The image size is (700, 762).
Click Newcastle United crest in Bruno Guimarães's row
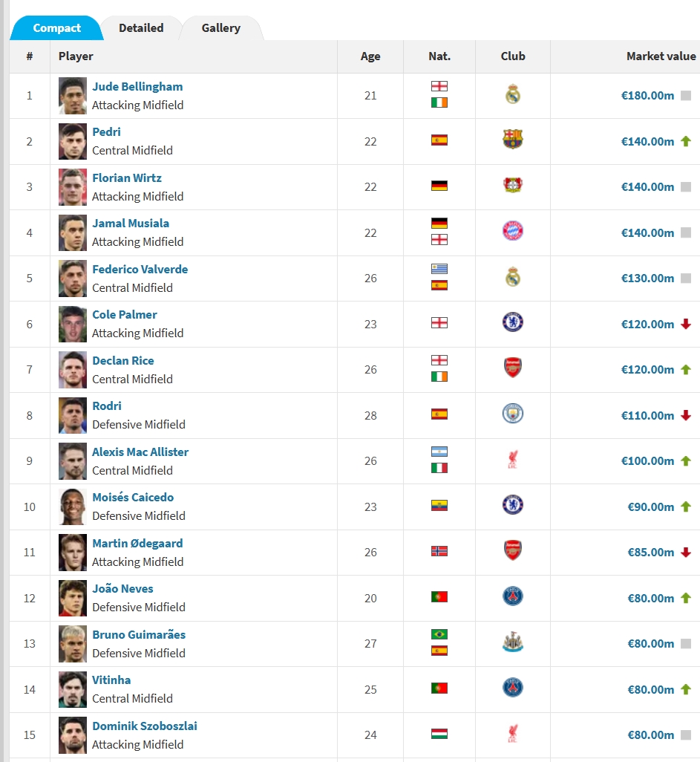[x=512, y=642]
